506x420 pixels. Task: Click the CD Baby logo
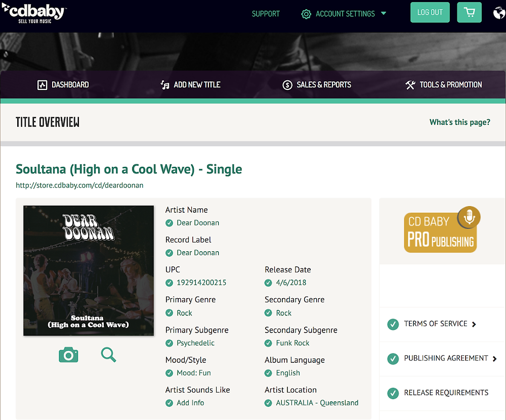[x=34, y=14]
